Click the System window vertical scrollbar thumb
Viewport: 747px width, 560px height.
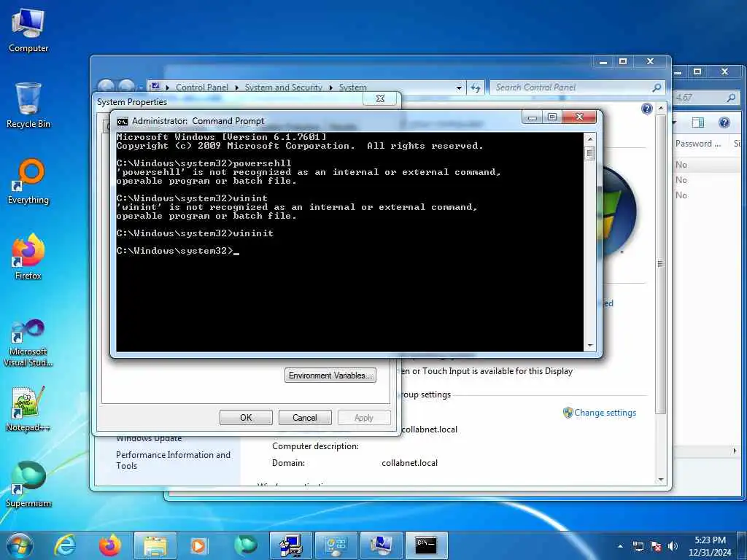(660, 263)
